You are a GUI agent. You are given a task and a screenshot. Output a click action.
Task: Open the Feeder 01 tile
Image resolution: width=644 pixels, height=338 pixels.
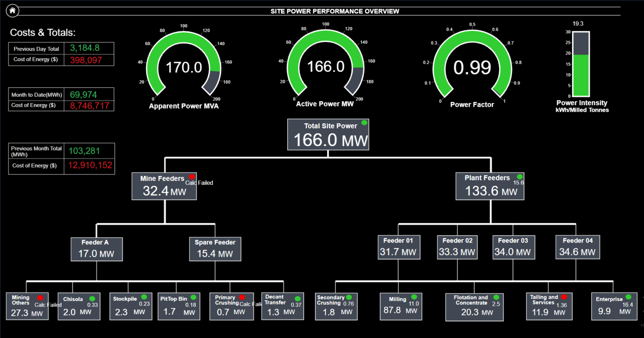coord(398,248)
